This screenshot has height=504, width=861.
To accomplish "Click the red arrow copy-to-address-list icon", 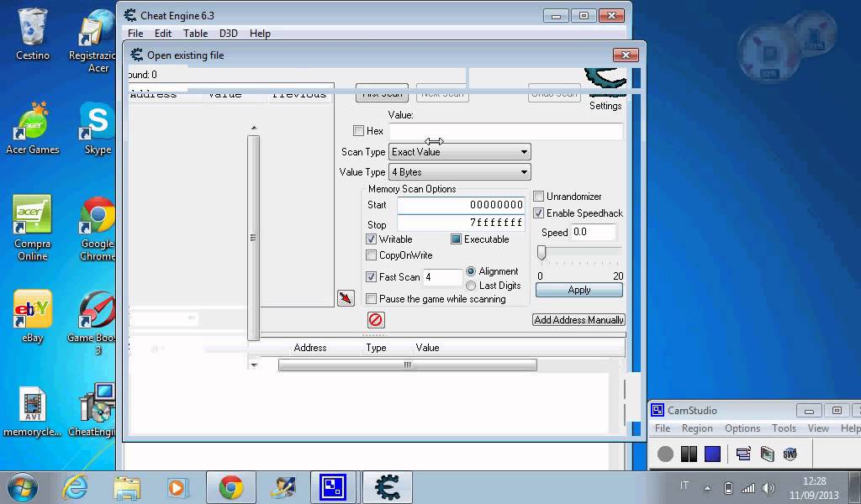I will click(x=346, y=298).
